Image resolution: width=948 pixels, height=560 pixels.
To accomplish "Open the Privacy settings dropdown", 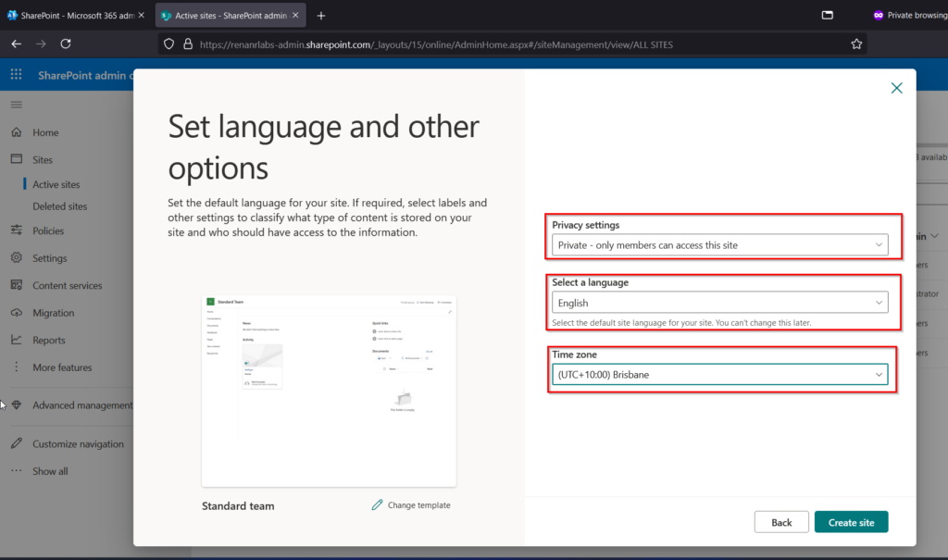I will coord(719,245).
